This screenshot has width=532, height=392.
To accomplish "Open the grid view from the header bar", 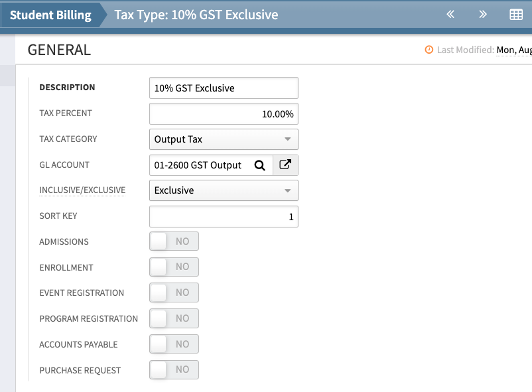I will [516, 13].
